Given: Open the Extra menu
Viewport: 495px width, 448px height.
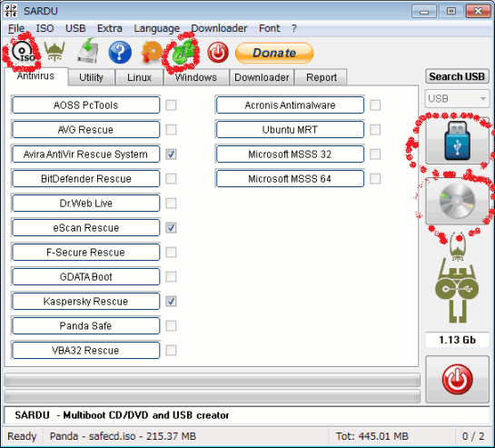Looking at the screenshot, I should click(110, 28).
